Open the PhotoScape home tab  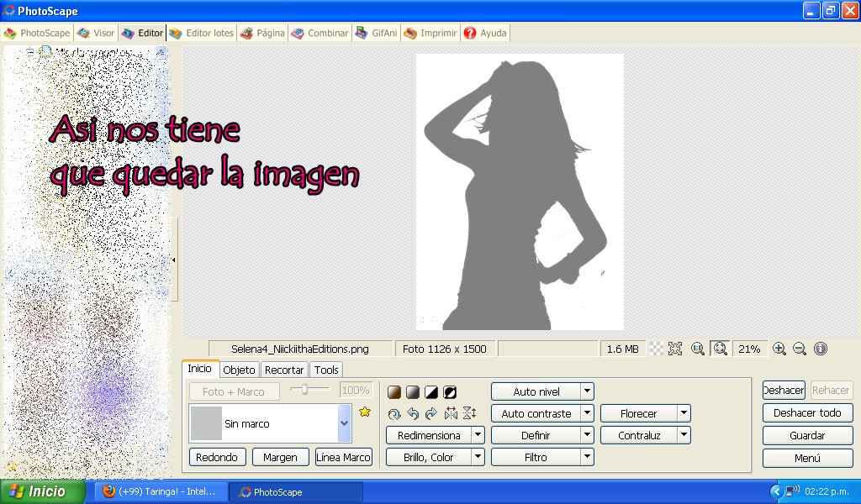click(37, 33)
